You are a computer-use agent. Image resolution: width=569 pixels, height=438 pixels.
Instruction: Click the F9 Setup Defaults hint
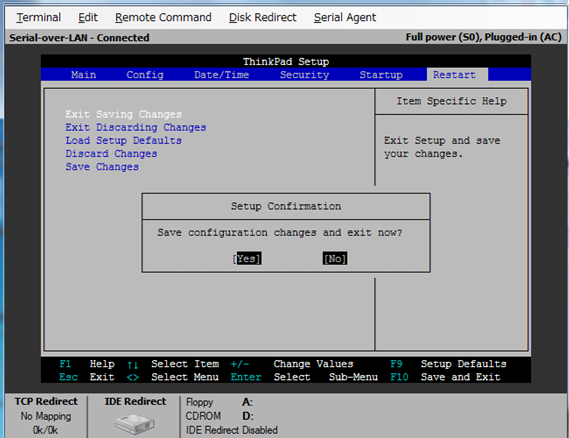[x=449, y=364]
